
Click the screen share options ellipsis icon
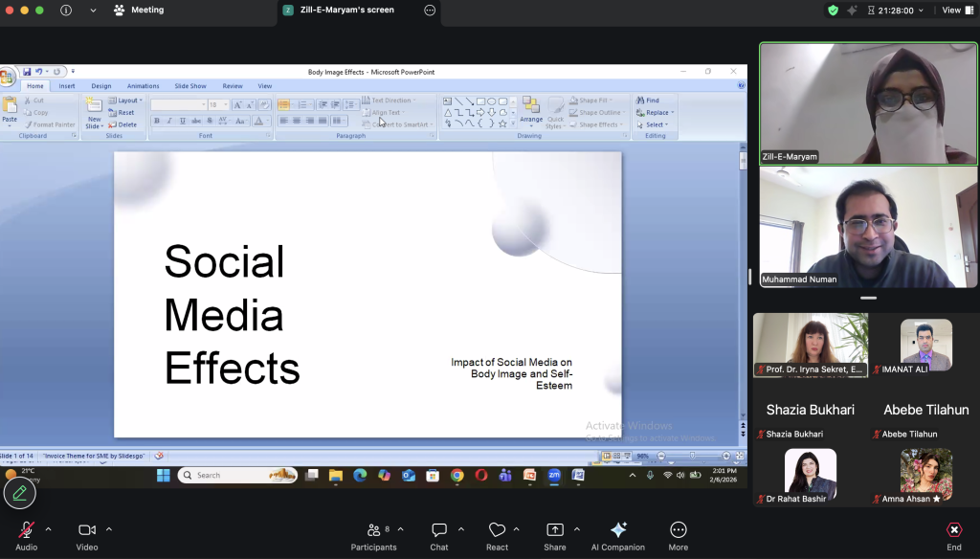tap(430, 10)
